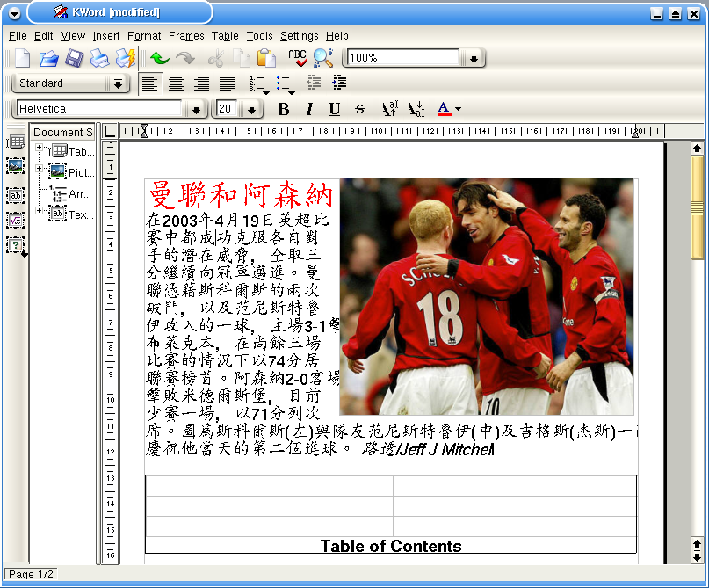Click the Undo green arrow icon
This screenshot has height=588, width=709.
[159, 58]
